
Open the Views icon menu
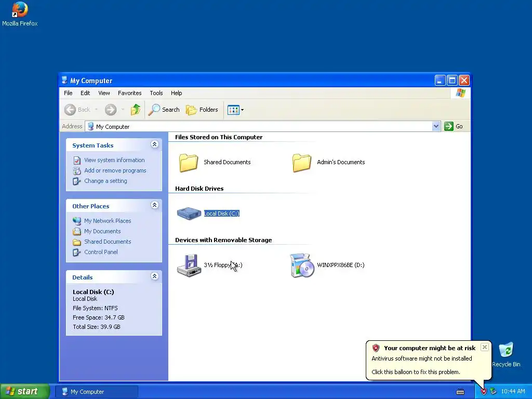pyautogui.click(x=235, y=110)
